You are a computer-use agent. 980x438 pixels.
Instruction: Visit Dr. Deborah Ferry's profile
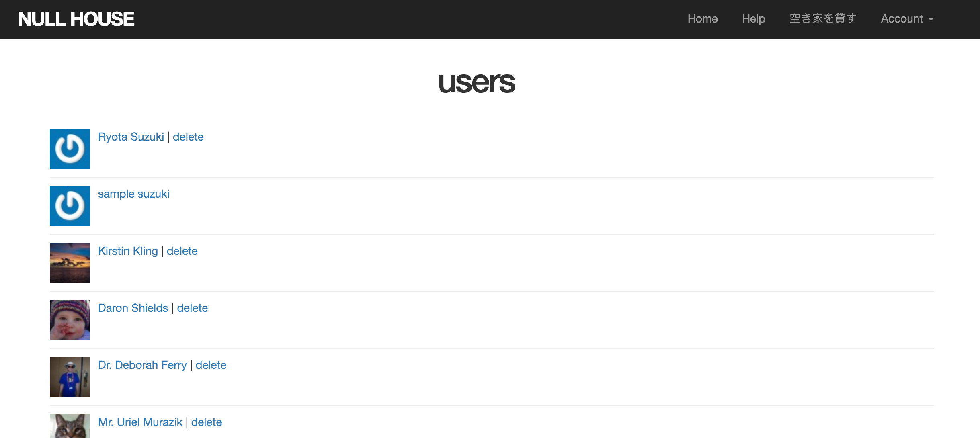point(142,365)
